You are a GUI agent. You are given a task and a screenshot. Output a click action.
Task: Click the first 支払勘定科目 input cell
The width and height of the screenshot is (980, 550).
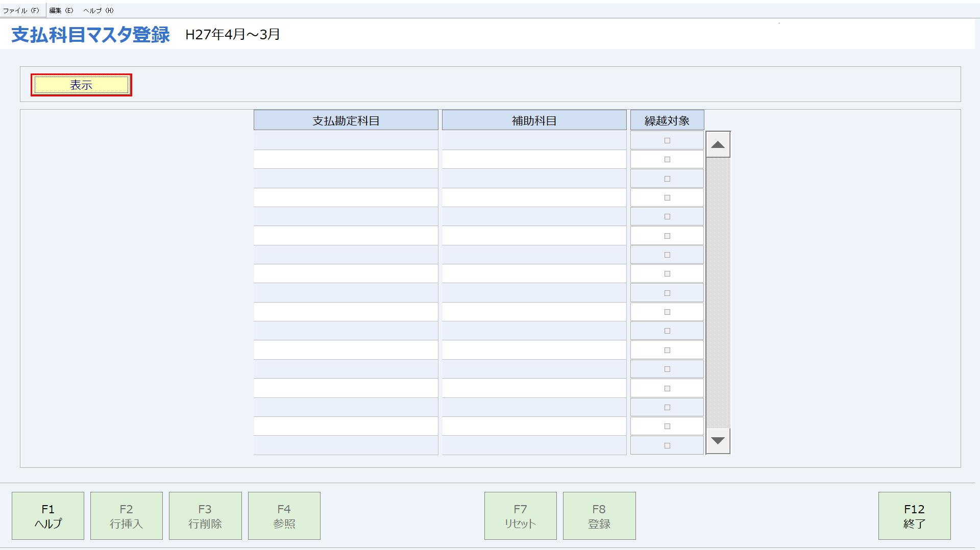coord(346,140)
